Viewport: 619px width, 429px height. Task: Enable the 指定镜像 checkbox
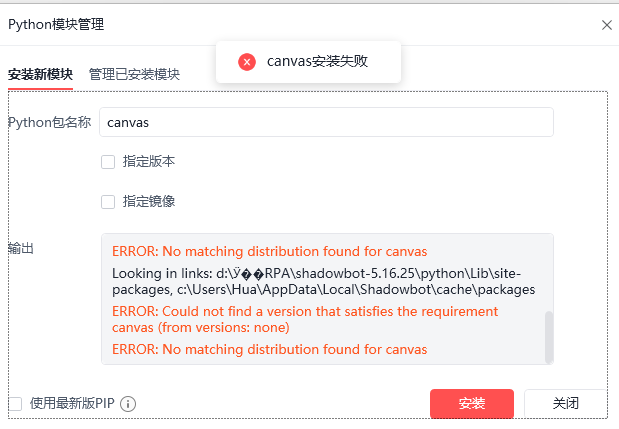pos(108,202)
